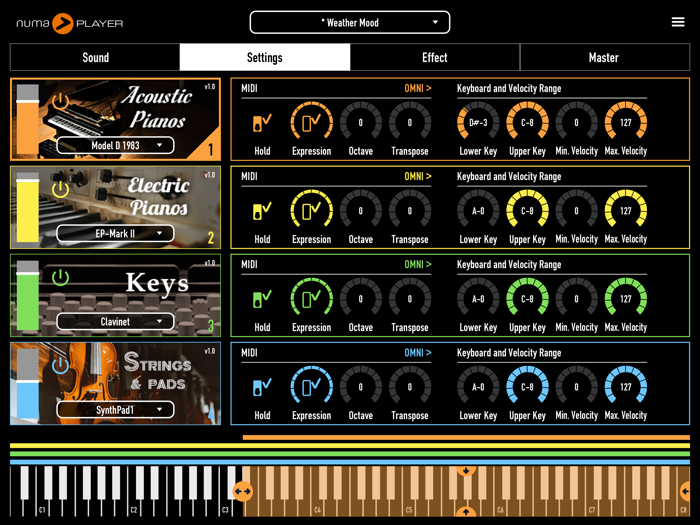The height and width of the screenshot is (525, 700).
Task: Click Keys part Lower Key knob
Action: tap(478, 298)
